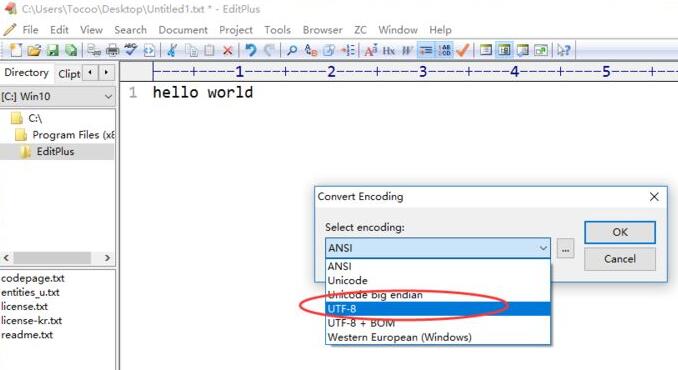This screenshot has width=678, height=370.
Task: Click the Print Preview toolbar icon
Action: [x=94, y=51]
